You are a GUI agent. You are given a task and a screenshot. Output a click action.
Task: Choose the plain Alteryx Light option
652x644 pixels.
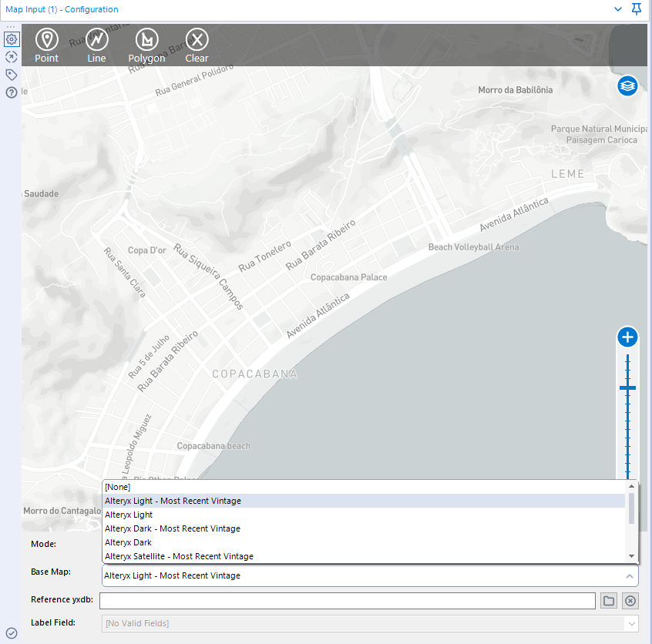coord(364,515)
